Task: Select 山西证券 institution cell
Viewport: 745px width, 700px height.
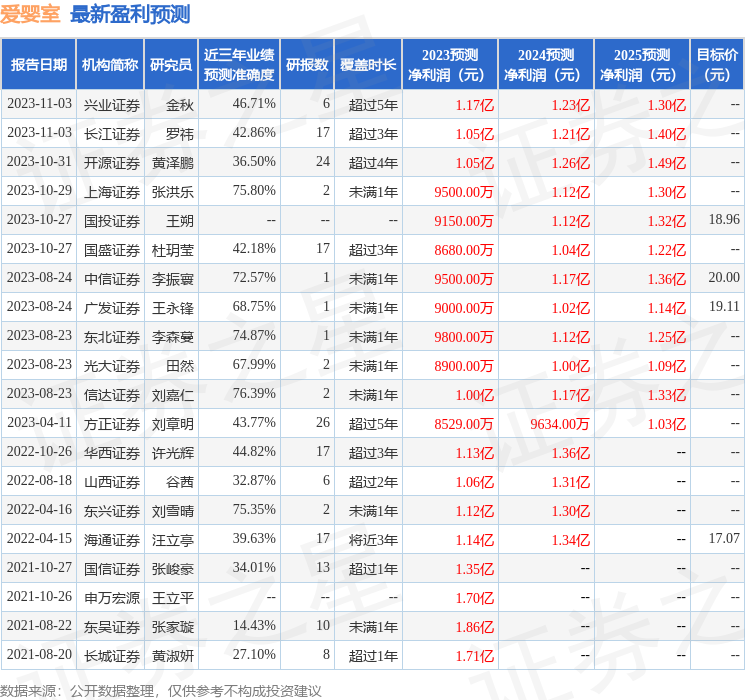Action: [x=112, y=482]
